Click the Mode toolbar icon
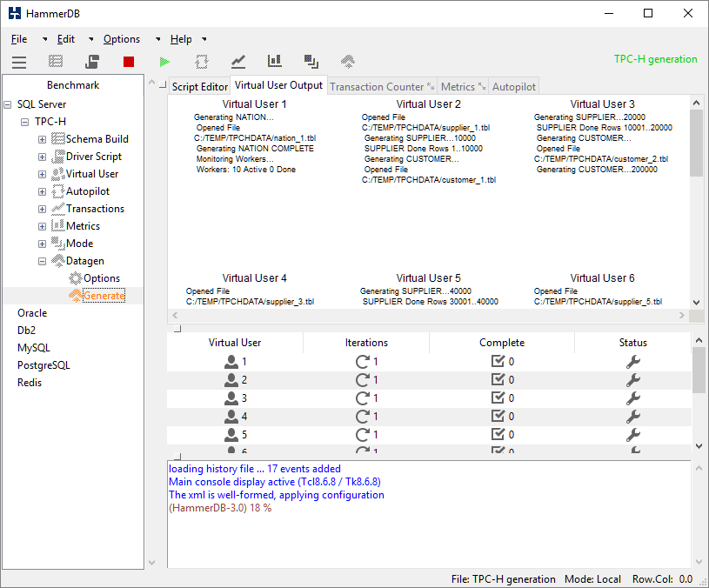Screen dimensions: 709x588 click(x=311, y=62)
